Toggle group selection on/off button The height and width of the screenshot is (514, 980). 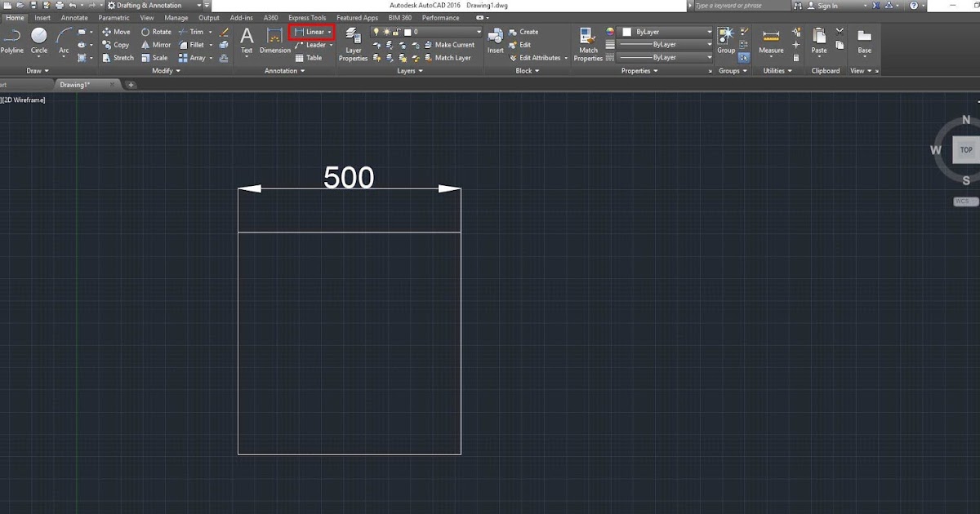click(744, 58)
